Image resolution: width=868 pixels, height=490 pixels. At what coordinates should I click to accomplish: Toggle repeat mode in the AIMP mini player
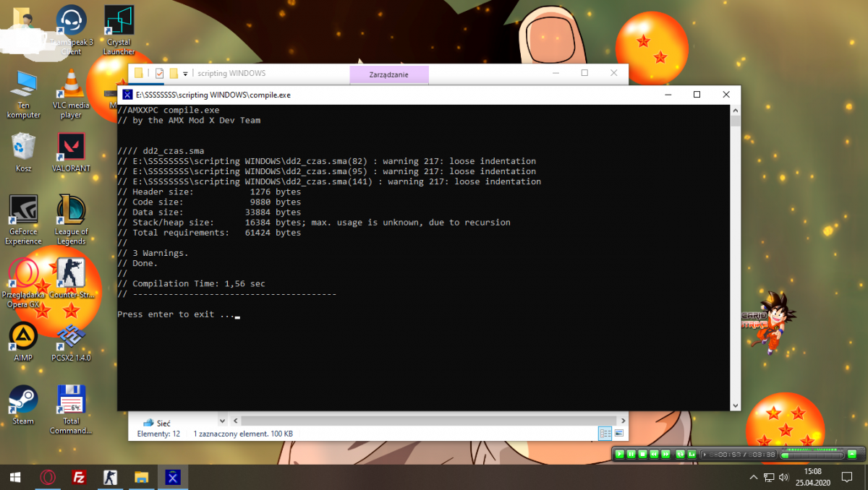pos(681,454)
